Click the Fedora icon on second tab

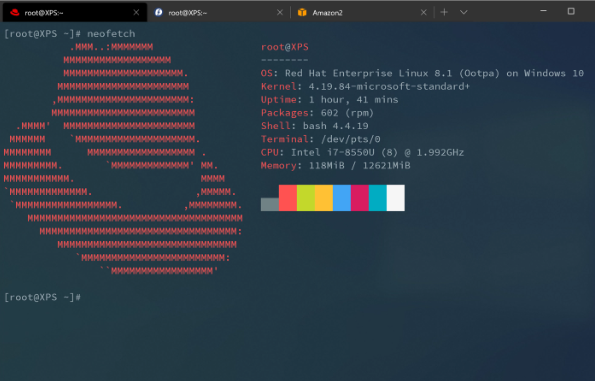[159, 13]
